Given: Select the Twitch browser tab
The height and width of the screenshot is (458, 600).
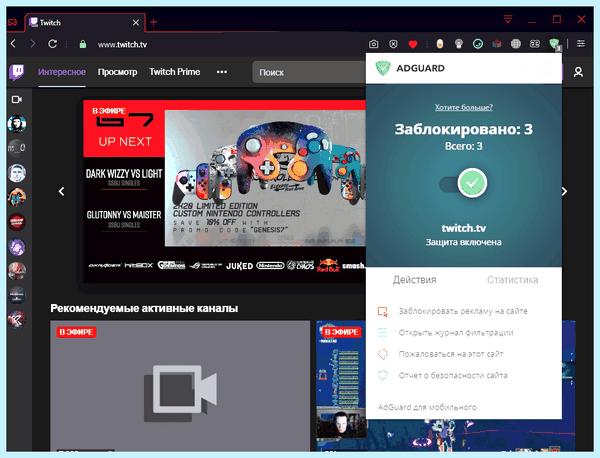Looking at the screenshot, I should (85, 23).
